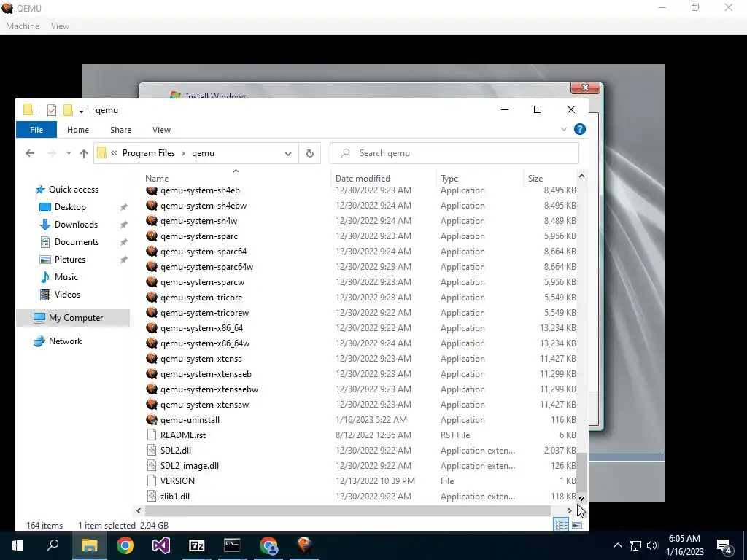
Task: Select the qemu-system-x86_64w application icon
Action: 152,343
